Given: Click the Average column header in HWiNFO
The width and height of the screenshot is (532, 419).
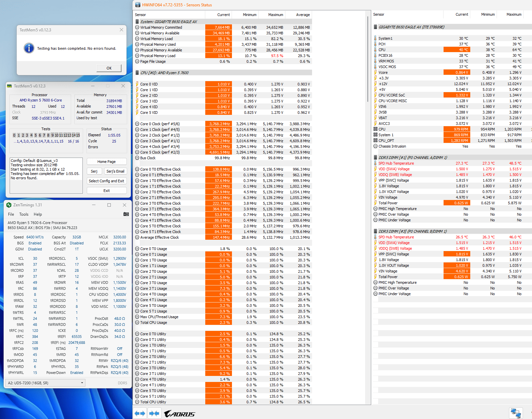Looking at the screenshot, I should (x=303, y=15).
